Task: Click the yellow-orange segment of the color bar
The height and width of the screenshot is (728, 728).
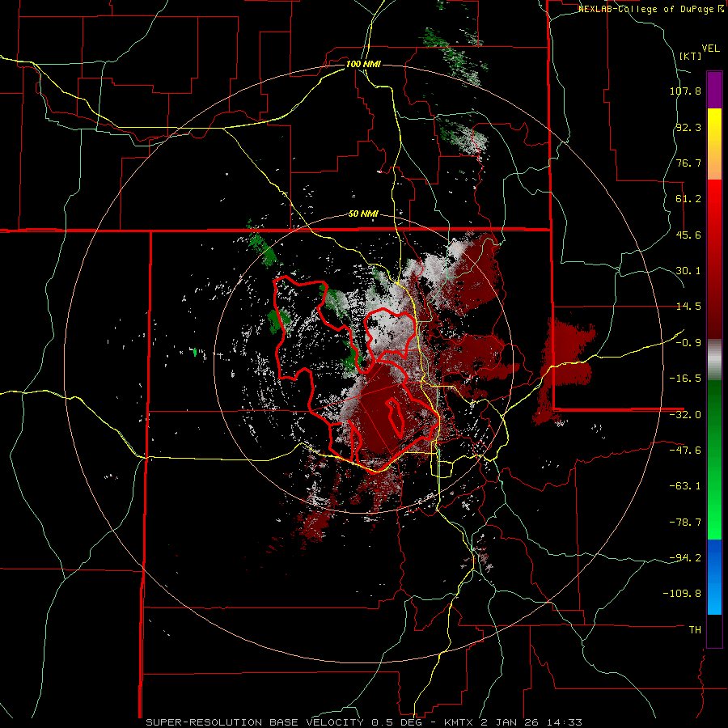Action: point(714,144)
